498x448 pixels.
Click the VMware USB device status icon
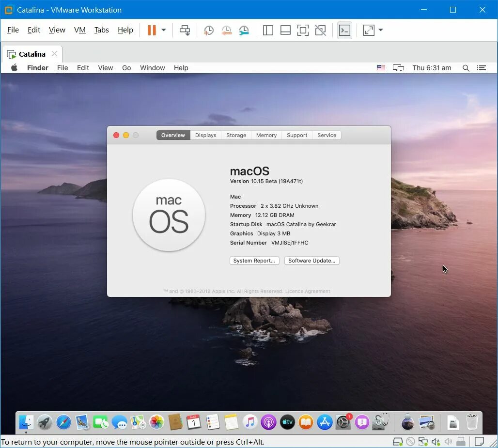coord(461,442)
